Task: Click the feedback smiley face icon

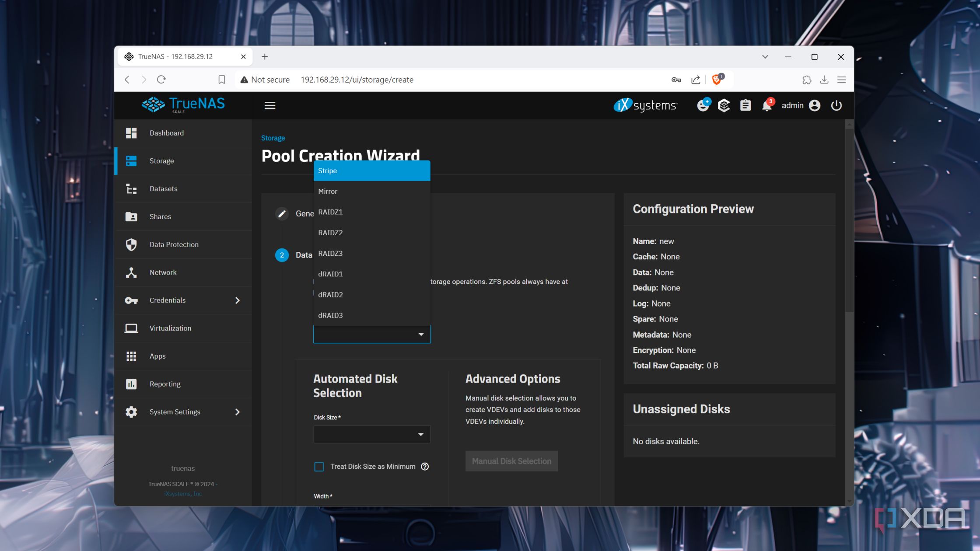Action: tap(703, 106)
